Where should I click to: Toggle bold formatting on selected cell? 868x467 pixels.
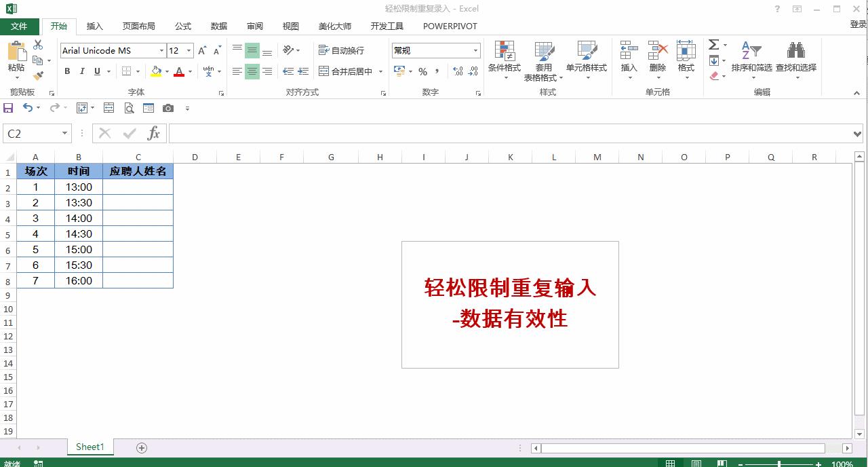[66, 71]
